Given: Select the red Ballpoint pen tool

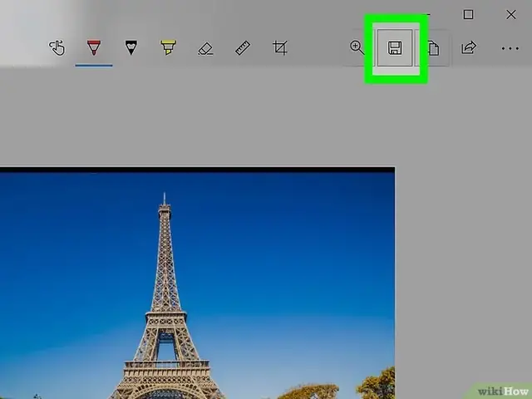Looking at the screenshot, I should click(x=94, y=48).
